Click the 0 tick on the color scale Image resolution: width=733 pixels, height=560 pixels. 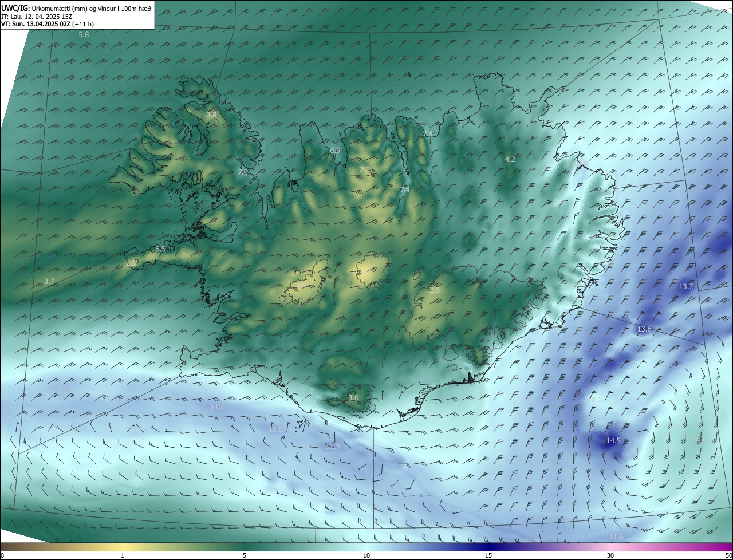(2, 555)
